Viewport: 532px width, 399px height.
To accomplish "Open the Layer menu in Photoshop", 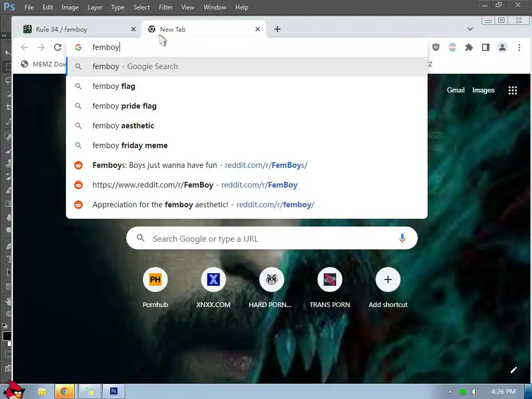I will tap(95, 7).
